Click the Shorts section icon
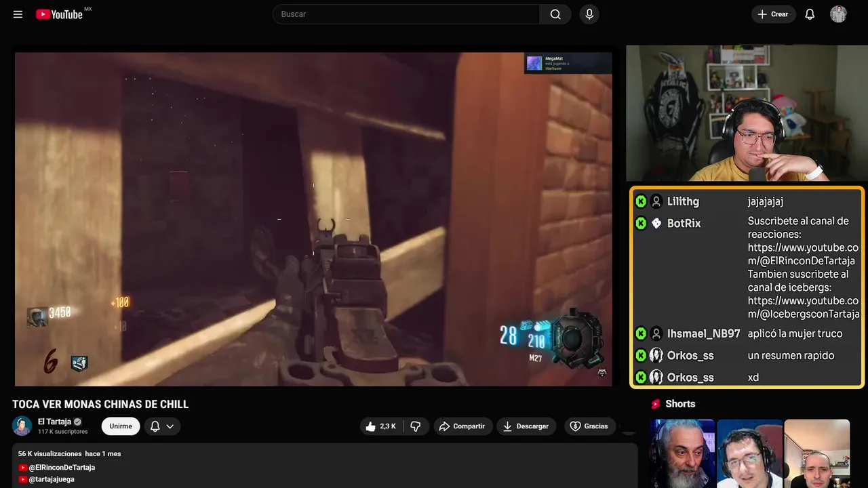 (x=656, y=404)
